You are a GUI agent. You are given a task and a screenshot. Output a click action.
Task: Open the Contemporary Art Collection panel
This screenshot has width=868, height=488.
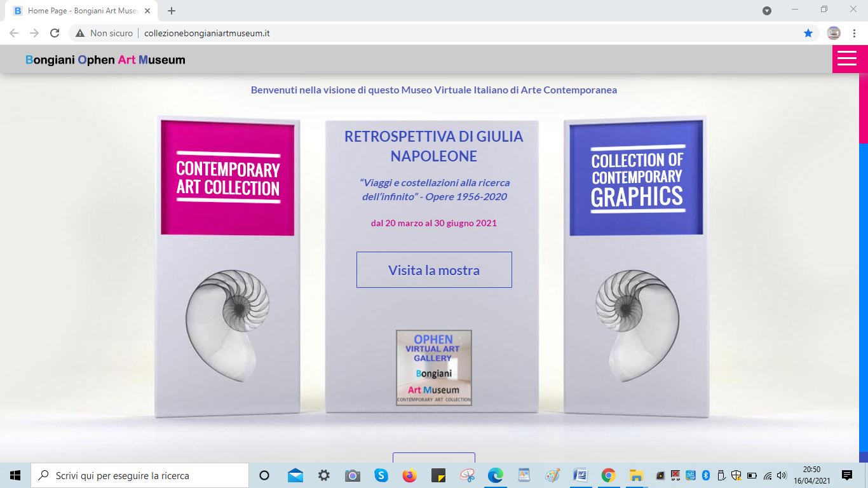(227, 178)
